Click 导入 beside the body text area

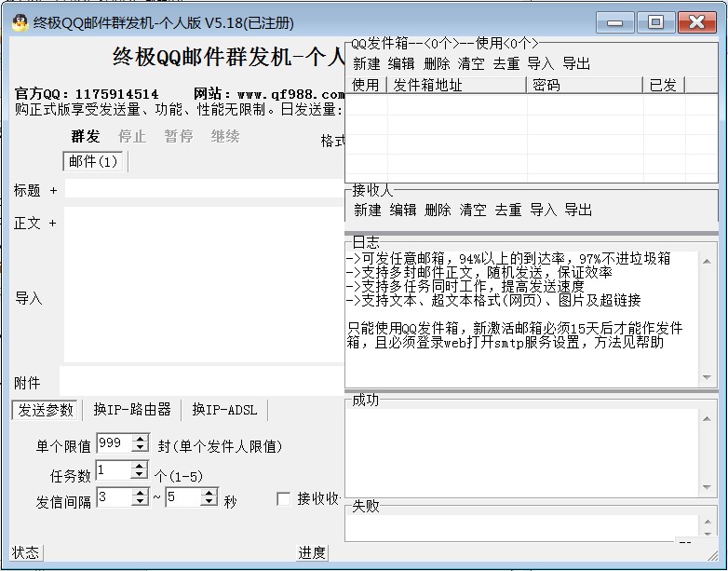(x=28, y=298)
